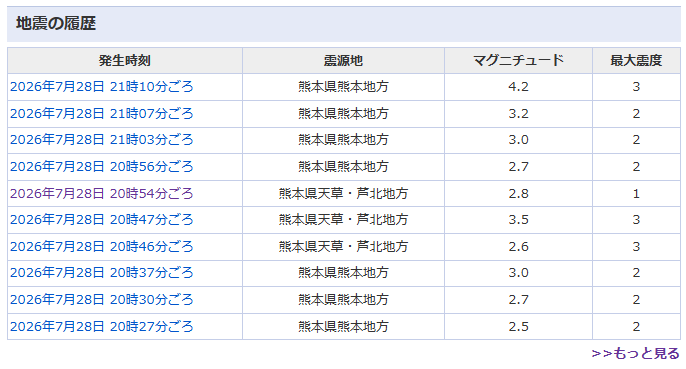The width and height of the screenshot is (686, 369).
Task: Open the 20時27分ごろ earthquake entry
Action: (x=102, y=327)
